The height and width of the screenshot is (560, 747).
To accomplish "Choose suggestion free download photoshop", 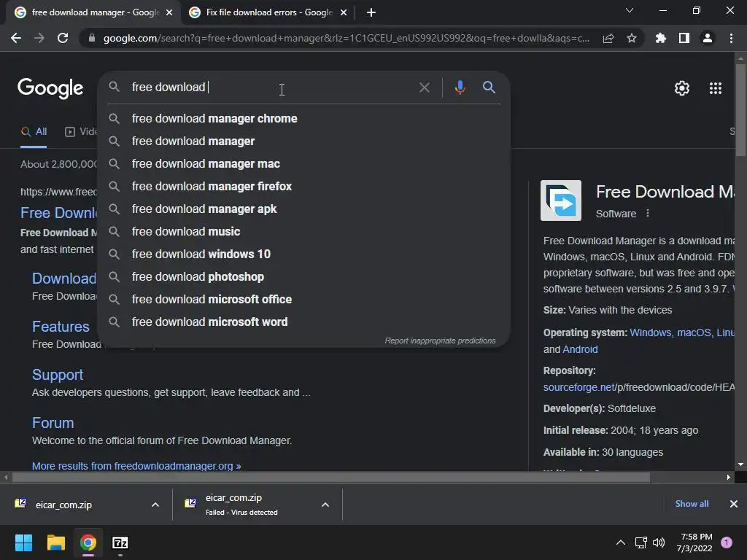I will point(304,276).
